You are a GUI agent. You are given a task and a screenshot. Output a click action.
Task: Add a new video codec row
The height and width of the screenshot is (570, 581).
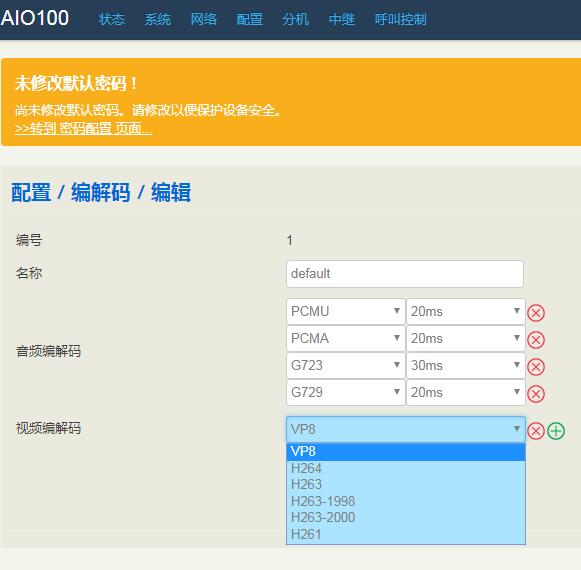pos(555,431)
